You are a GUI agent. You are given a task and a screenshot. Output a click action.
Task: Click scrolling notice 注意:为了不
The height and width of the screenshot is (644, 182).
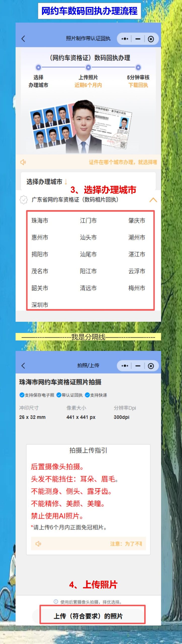coord(126,544)
